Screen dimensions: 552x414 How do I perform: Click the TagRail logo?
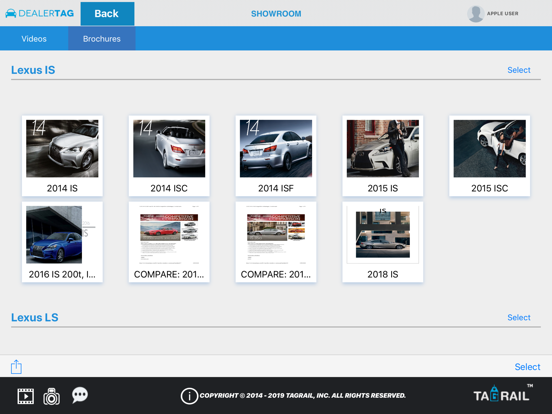click(x=503, y=394)
